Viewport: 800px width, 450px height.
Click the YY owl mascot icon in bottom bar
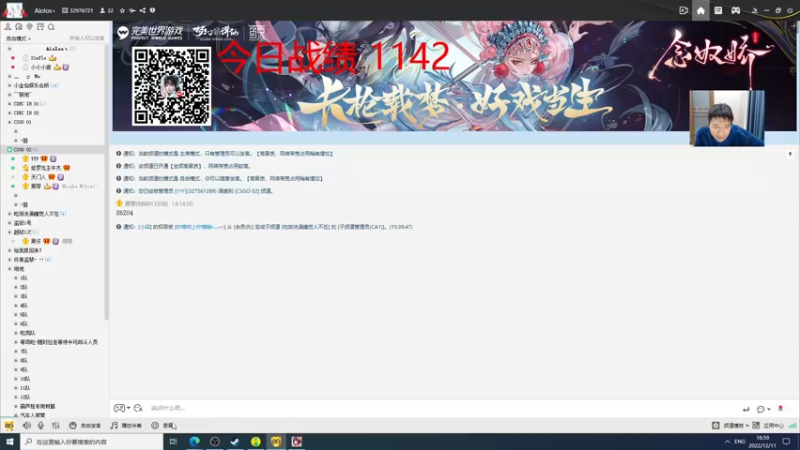(9, 426)
